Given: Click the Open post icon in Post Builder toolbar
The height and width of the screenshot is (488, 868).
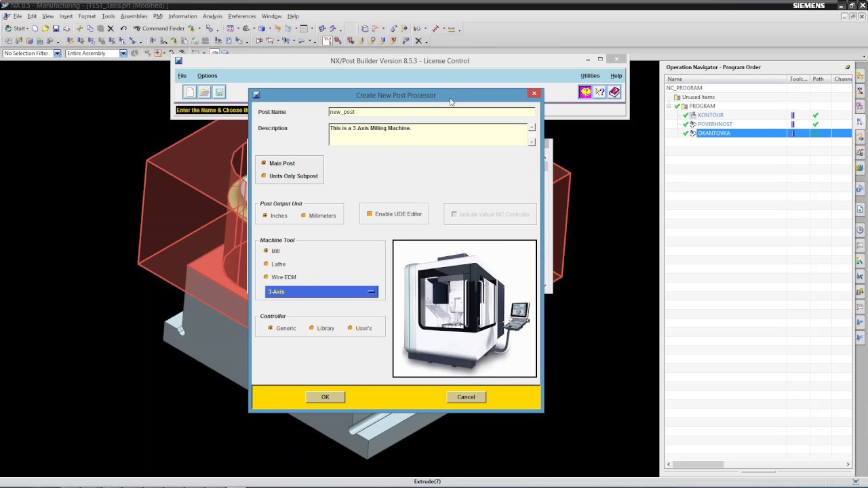Looking at the screenshot, I should (204, 92).
